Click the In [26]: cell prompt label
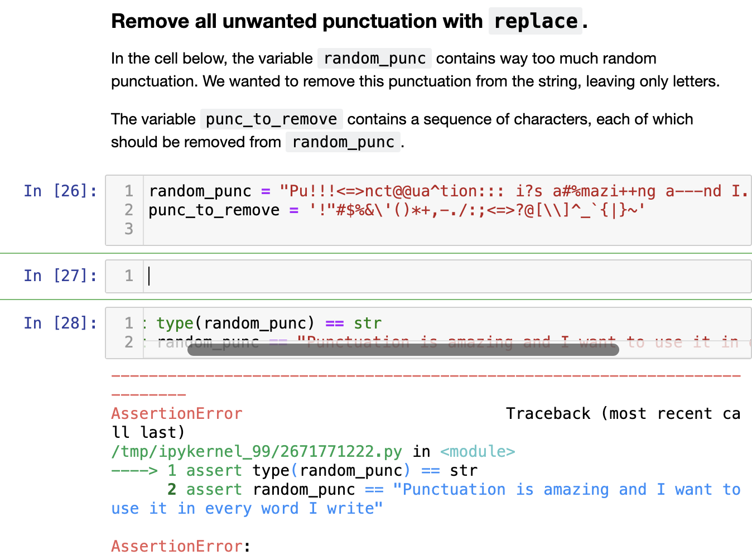752x560 pixels. (x=59, y=190)
